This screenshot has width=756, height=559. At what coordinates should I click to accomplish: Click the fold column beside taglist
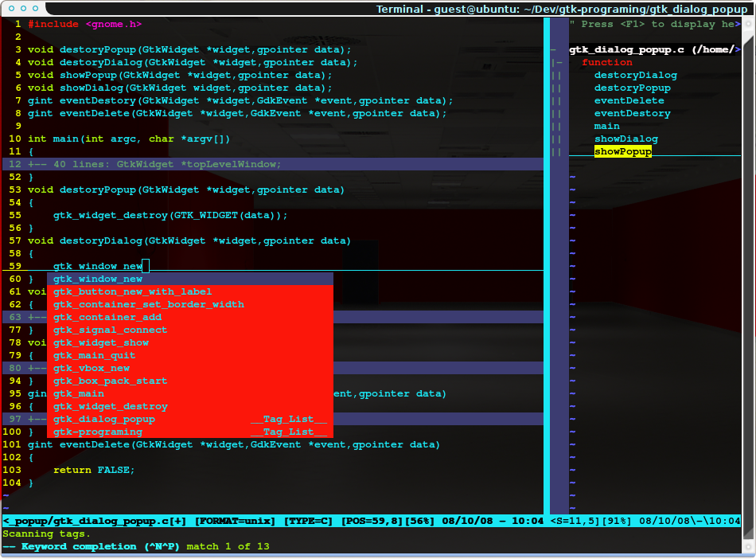pyautogui.click(x=559, y=266)
